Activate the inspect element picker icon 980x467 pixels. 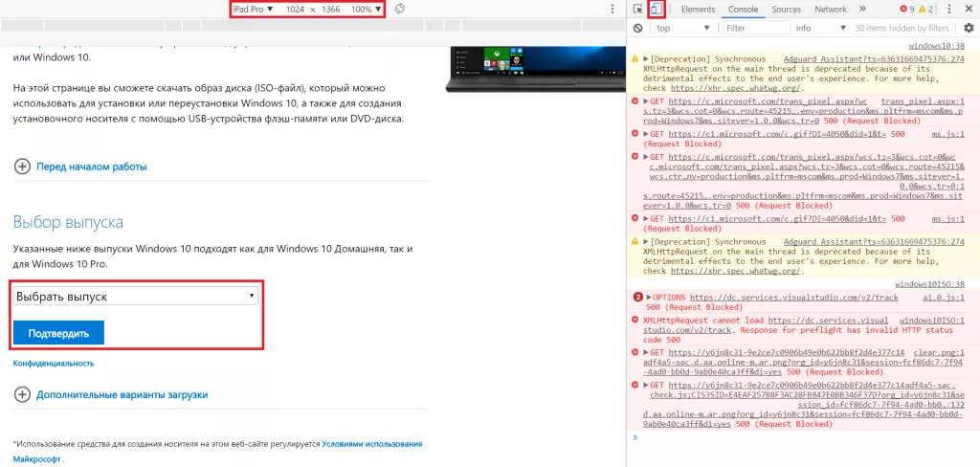pos(637,10)
